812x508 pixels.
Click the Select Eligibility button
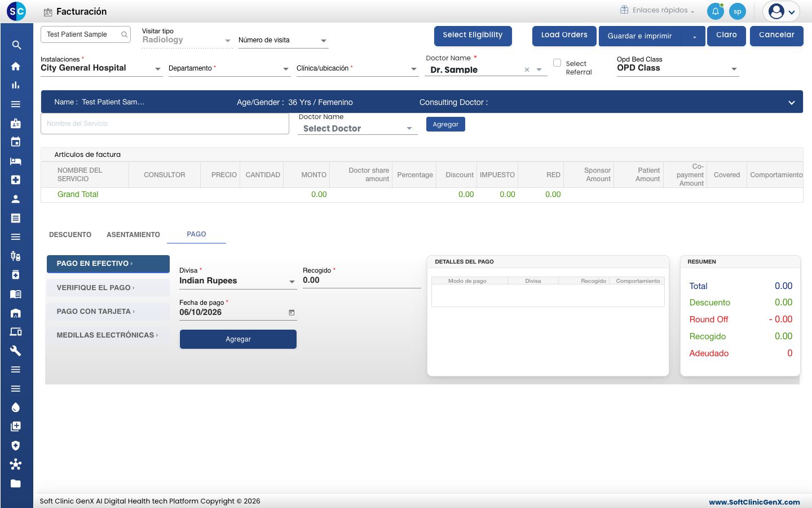473,36
